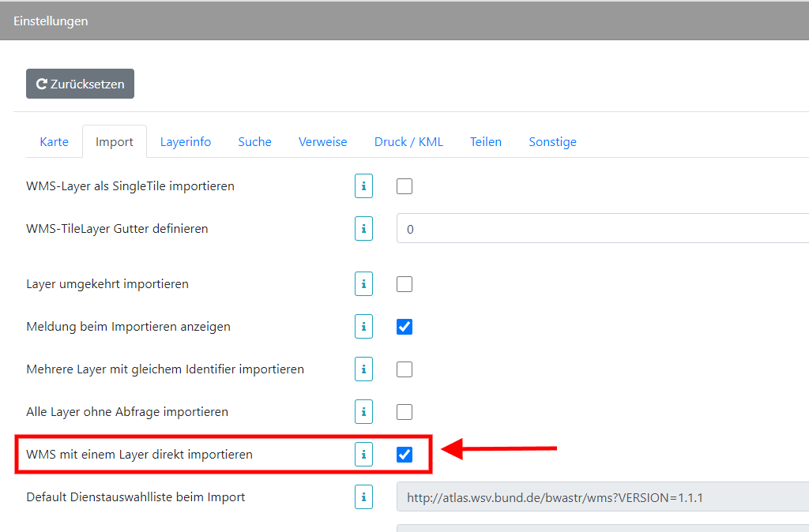Uncheck WMS mit einem Layer direkt importieren
This screenshot has height=532, width=809.
(x=404, y=454)
